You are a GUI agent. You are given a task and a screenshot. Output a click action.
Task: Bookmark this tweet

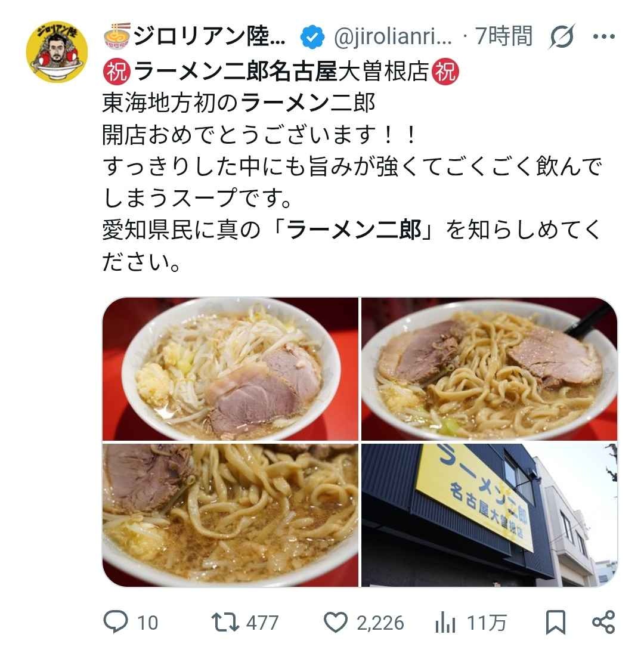(x=556, y=623)
